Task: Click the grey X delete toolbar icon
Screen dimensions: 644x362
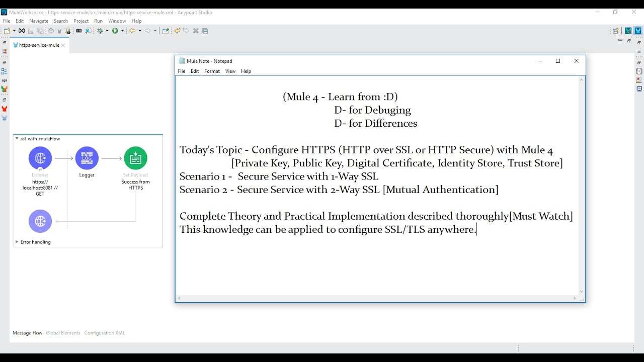Action: point(196,31)
